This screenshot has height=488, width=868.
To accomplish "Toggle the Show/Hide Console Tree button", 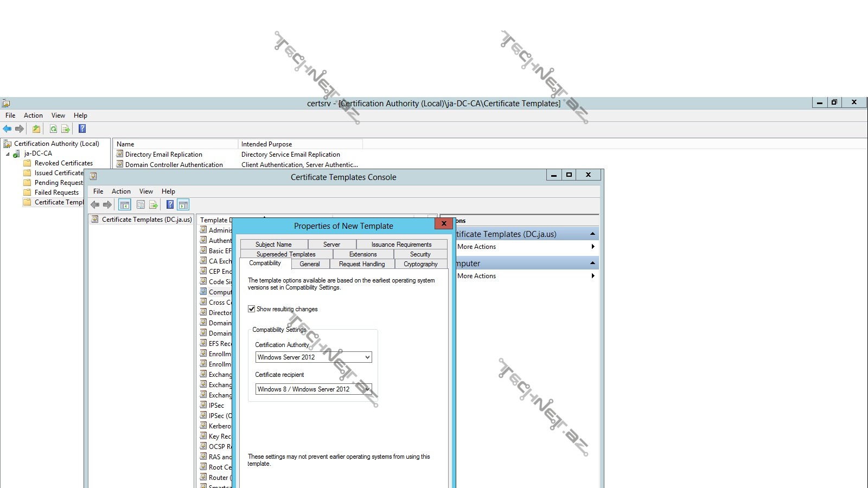I will pyautogui.click(x=125, y=205).
